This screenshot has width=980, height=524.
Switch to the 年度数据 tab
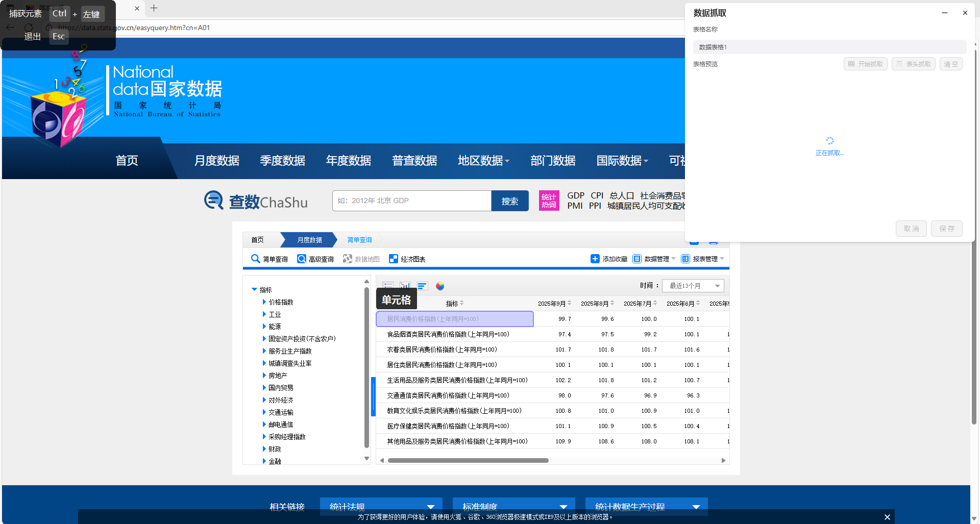click(349, 160)
